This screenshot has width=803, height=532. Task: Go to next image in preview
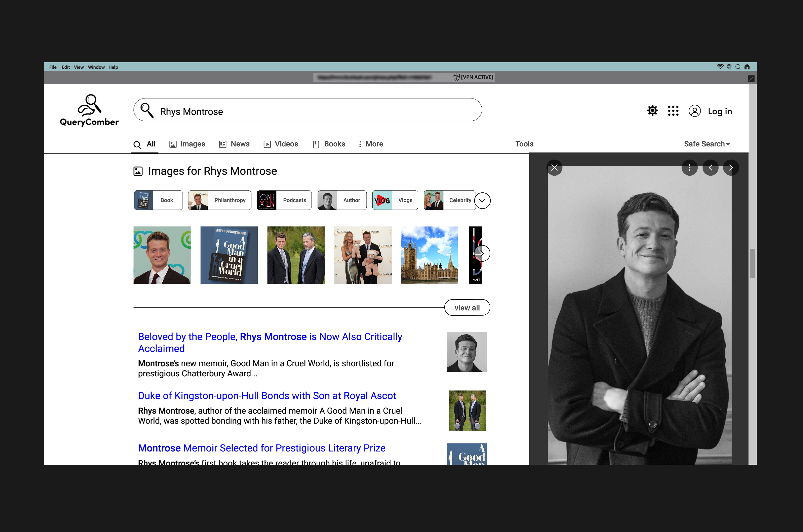(x=731, y=168)
